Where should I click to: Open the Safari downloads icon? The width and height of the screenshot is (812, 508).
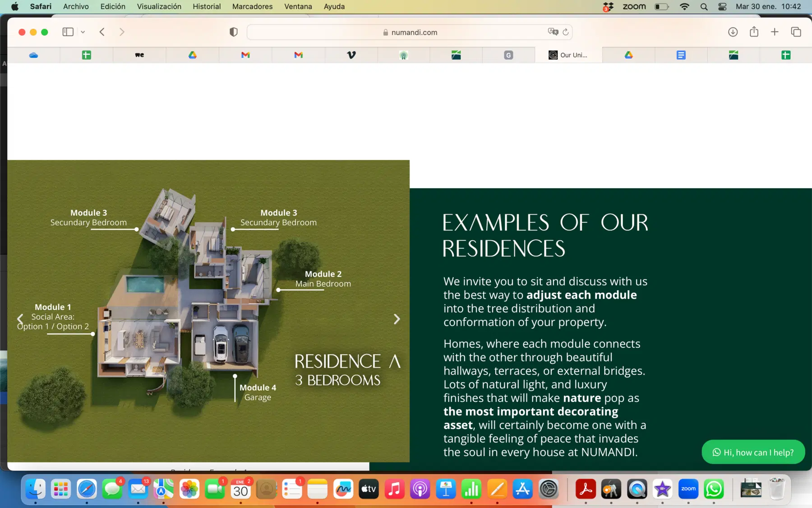click(733, 32)
